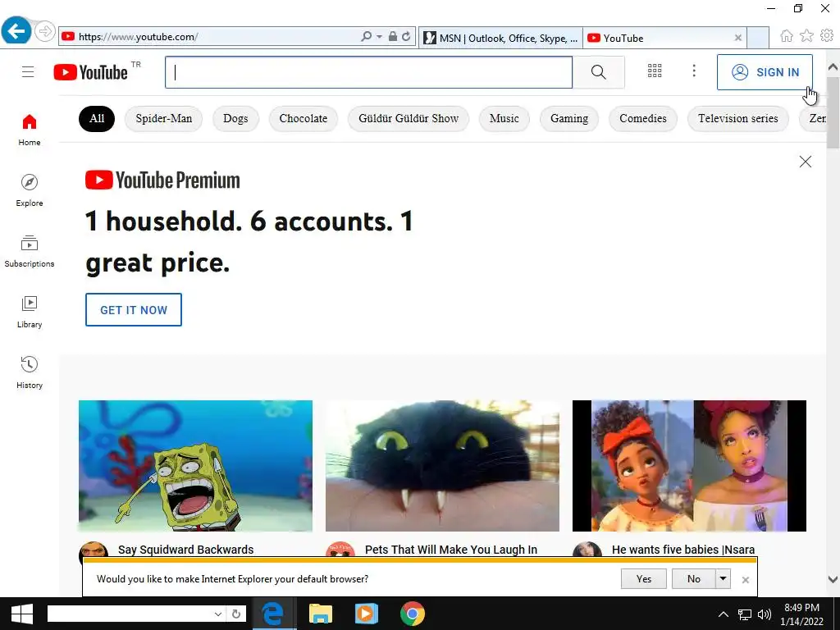Click Internet Explorer in the taskbar
Screen dimensions: 840x630
[274, 614]
